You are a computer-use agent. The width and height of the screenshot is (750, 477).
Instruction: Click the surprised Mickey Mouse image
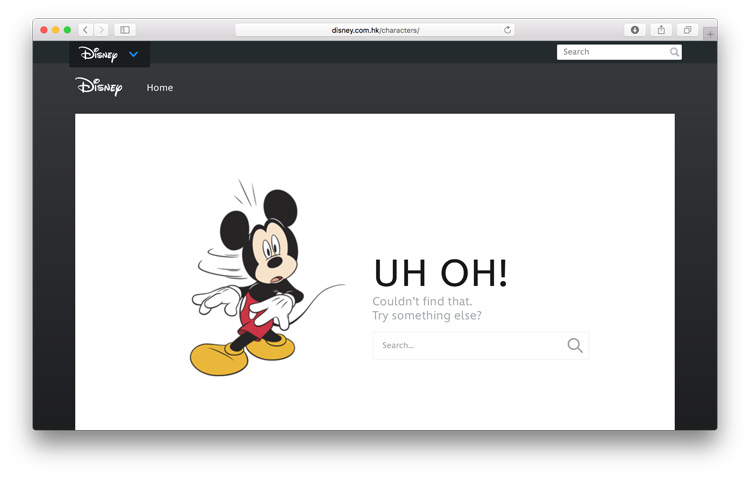click(x=252, y=282)
